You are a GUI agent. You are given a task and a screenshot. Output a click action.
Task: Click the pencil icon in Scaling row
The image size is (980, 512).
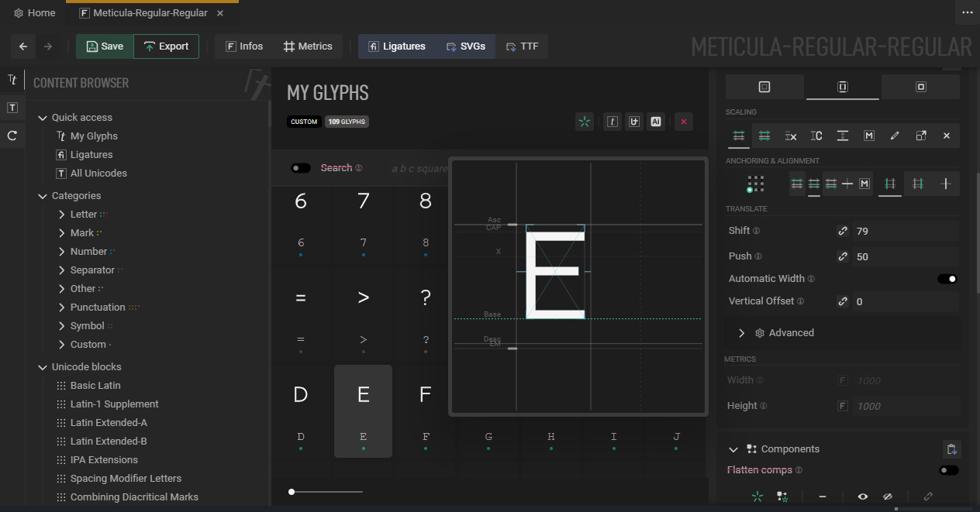click(x=895, y=136)
